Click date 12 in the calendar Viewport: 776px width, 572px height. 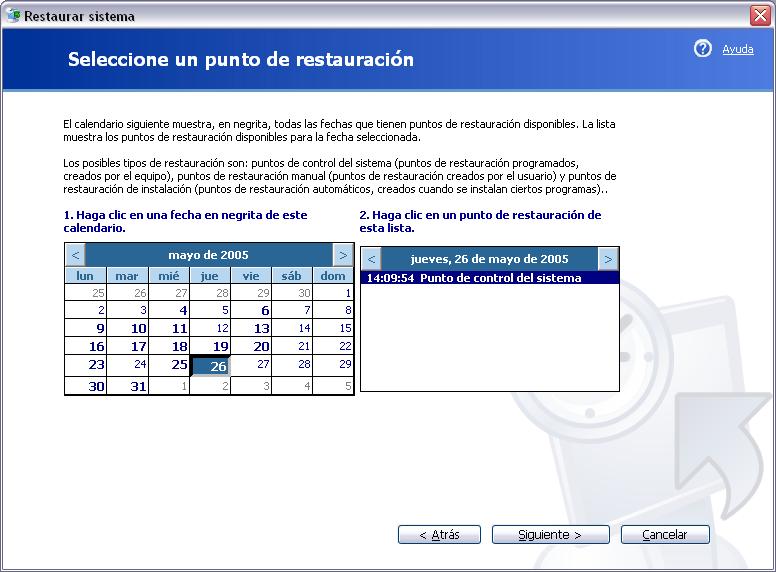click(x=210, y=328)
